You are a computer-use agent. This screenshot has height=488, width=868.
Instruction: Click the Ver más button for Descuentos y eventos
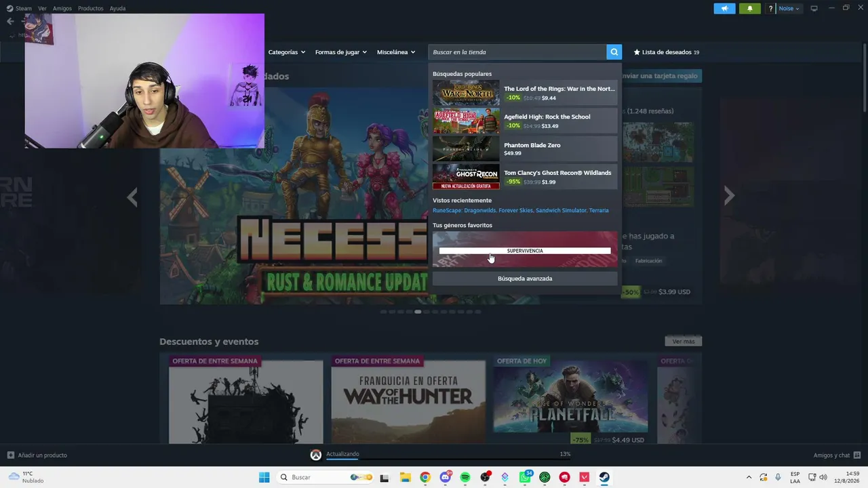pos(684,341)
